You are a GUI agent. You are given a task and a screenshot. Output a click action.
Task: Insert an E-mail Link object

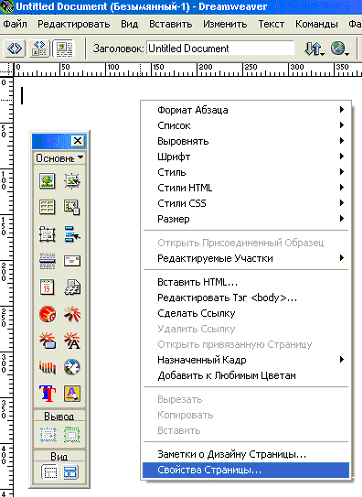[x=72, y=261]
